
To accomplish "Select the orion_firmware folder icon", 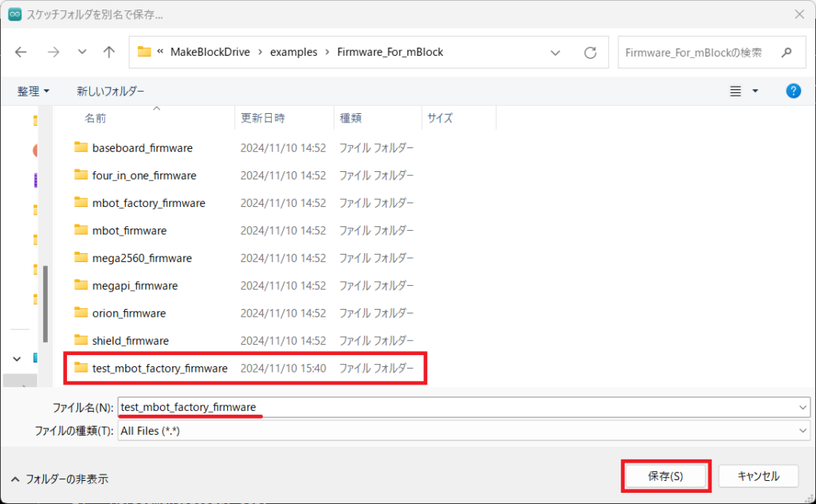I will coord(80,313).
